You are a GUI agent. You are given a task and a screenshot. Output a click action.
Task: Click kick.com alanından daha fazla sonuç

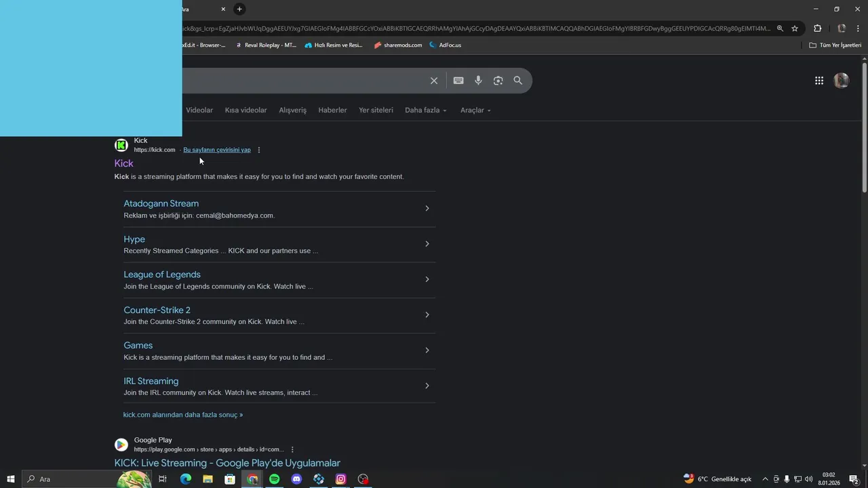[x=183, y=415]
